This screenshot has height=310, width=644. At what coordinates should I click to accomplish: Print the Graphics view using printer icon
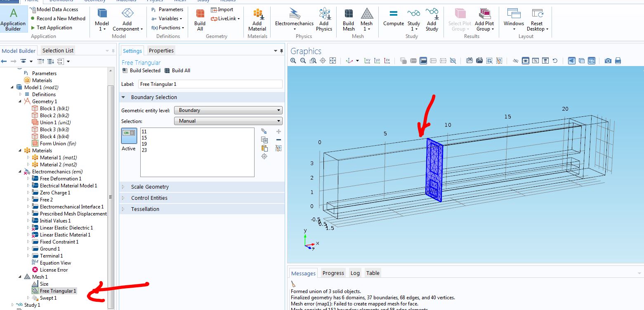(618, 61)
